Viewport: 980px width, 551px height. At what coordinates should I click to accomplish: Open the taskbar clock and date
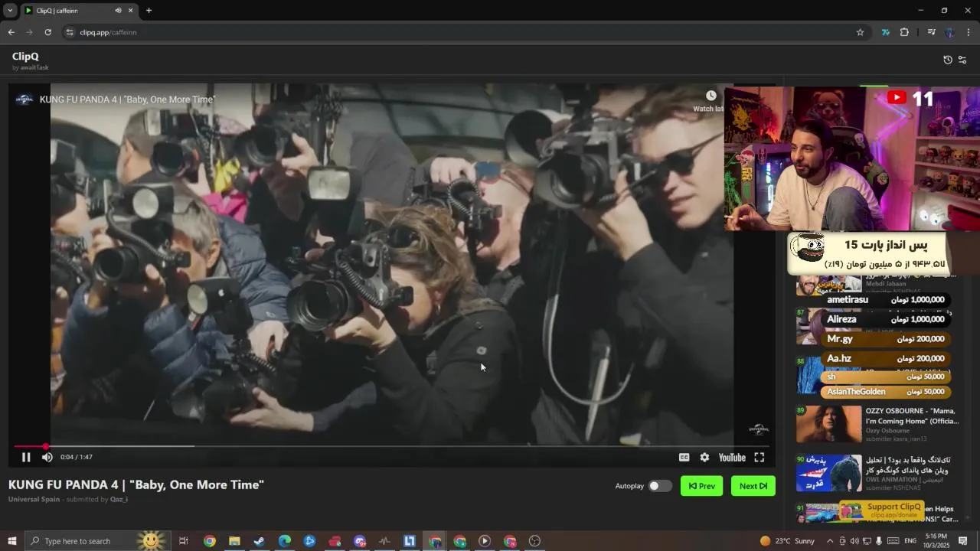pos(936,541)
